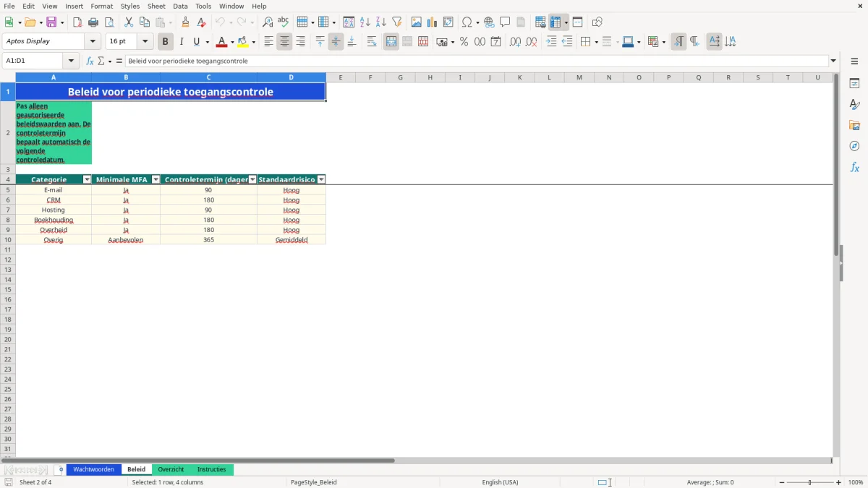Viewport: 868px width, 488px height.
Task: Click the Insert Image icon
Action: (x=417, y=22)
